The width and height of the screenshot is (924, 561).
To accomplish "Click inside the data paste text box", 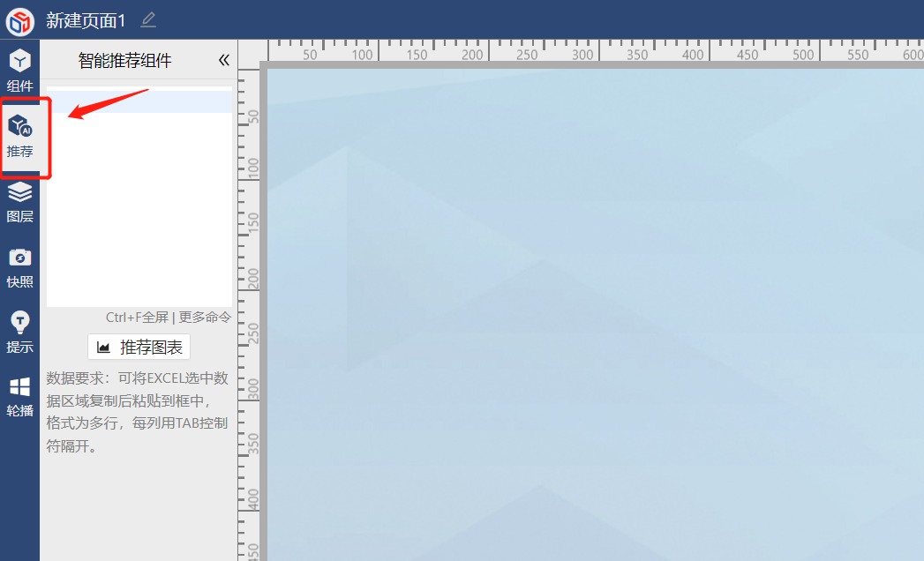I will pyautogui.click(x=139, y=197).
